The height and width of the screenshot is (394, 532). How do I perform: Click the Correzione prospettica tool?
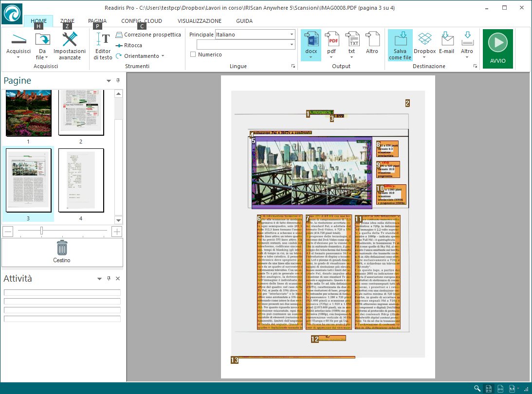(148, 35)
